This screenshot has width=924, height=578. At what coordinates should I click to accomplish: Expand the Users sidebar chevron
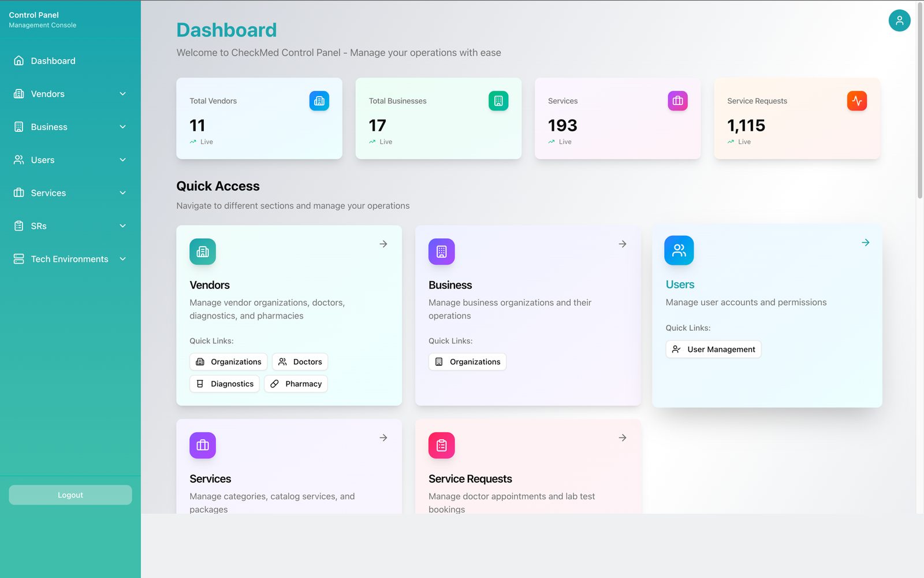(122, 160)
